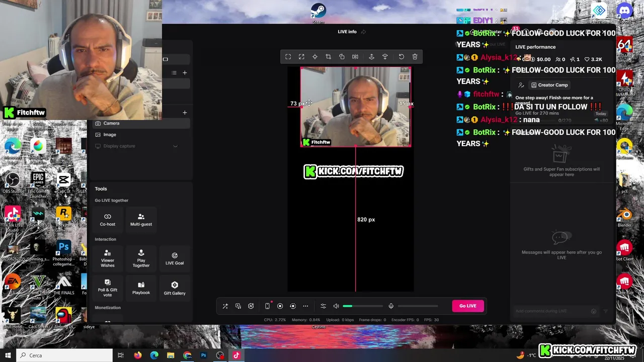
Task: Adjust the speaker volume slider
Action: (x=363, y=306)
